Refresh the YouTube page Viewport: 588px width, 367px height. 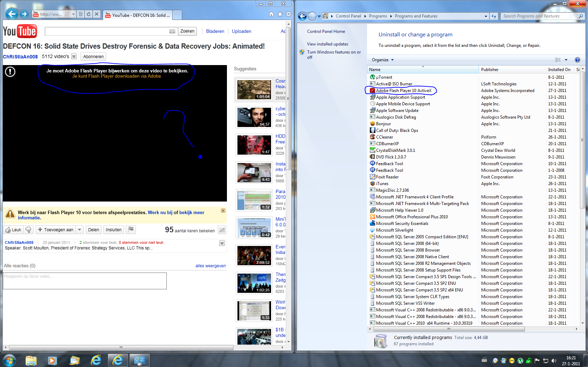coord(89,14)
